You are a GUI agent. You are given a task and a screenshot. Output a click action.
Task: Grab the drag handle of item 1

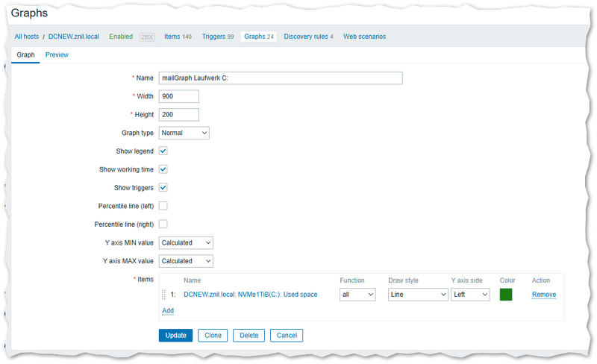(164, 295)
